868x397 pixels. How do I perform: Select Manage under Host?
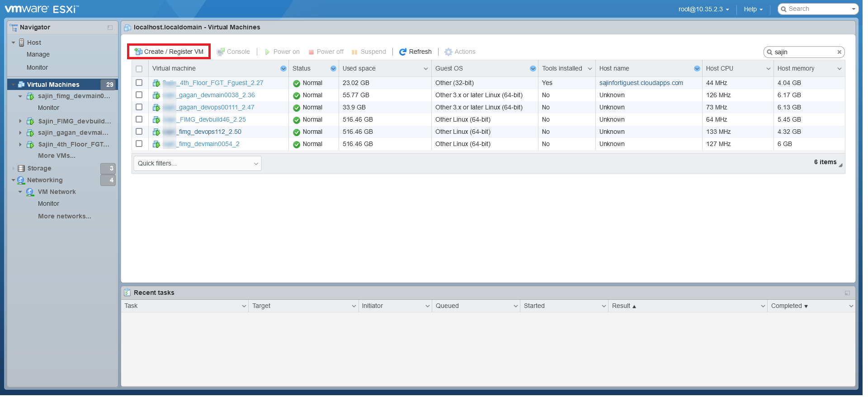point(38,54)
